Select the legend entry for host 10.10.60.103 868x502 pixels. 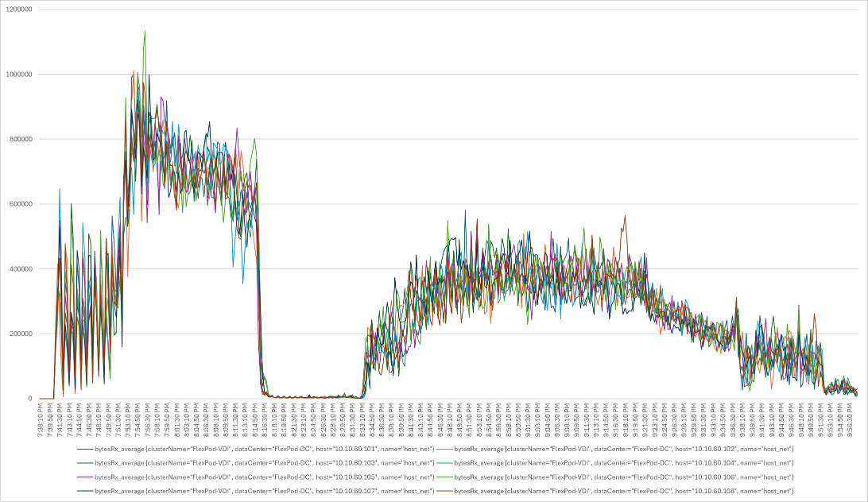click(x=255, y=463)
